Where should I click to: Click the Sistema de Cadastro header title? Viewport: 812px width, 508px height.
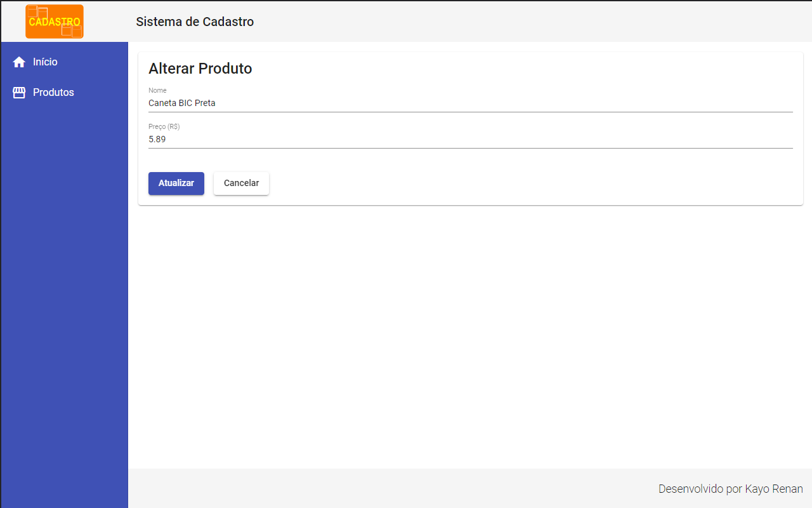tap(195, 22)
